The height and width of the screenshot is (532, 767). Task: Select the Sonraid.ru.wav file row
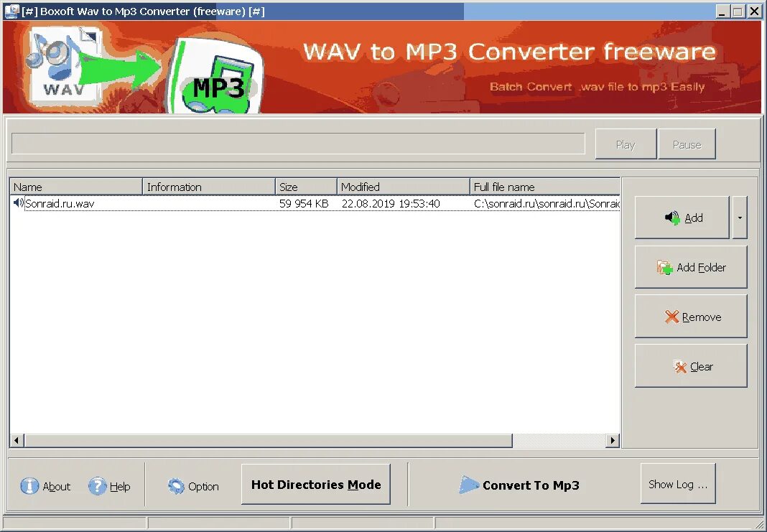pyautogui.click(x=315, y=203)
